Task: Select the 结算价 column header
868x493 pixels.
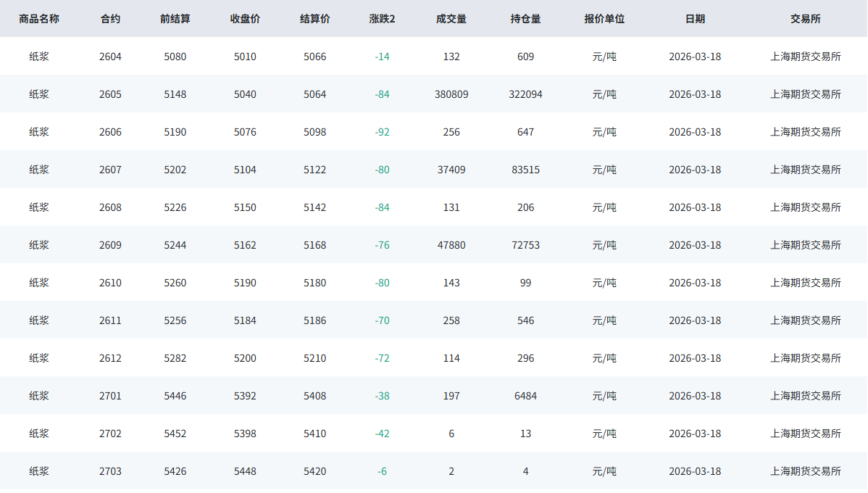Action: click(314, 19)
